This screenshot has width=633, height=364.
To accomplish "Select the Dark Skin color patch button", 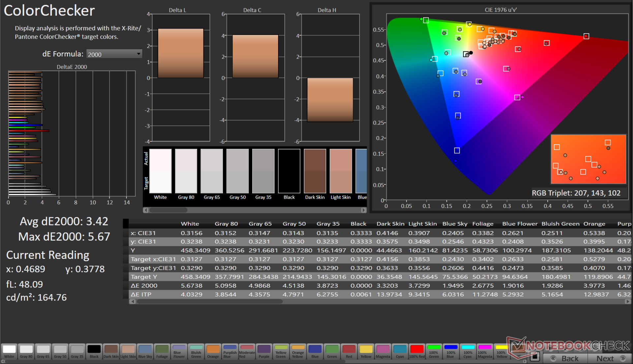I will tap(111, 351).
